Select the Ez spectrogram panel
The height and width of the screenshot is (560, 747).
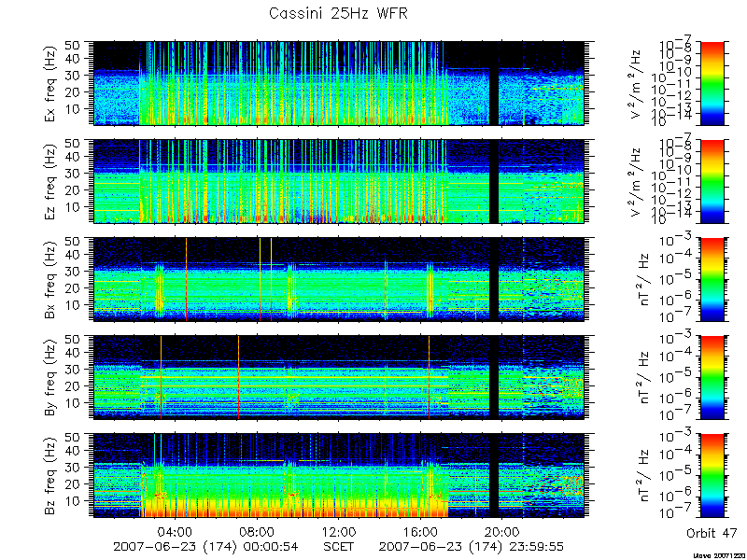pos(339,181)
